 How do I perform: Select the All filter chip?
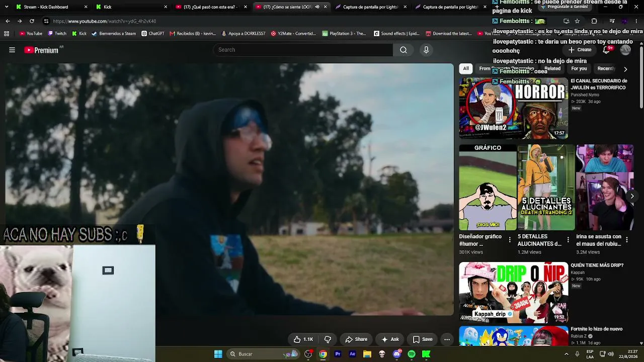click(466, 69)
